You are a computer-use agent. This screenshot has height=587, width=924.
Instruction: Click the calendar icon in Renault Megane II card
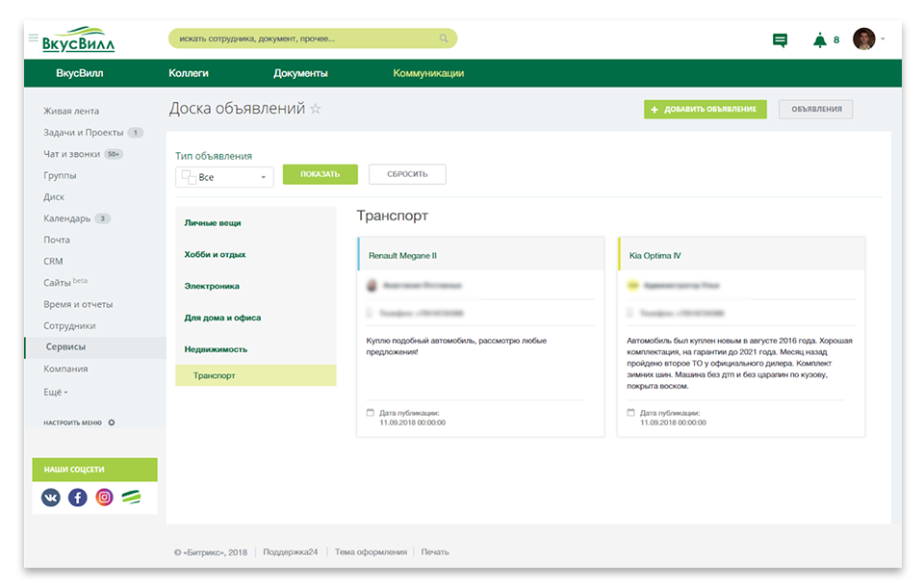point(370,413)
